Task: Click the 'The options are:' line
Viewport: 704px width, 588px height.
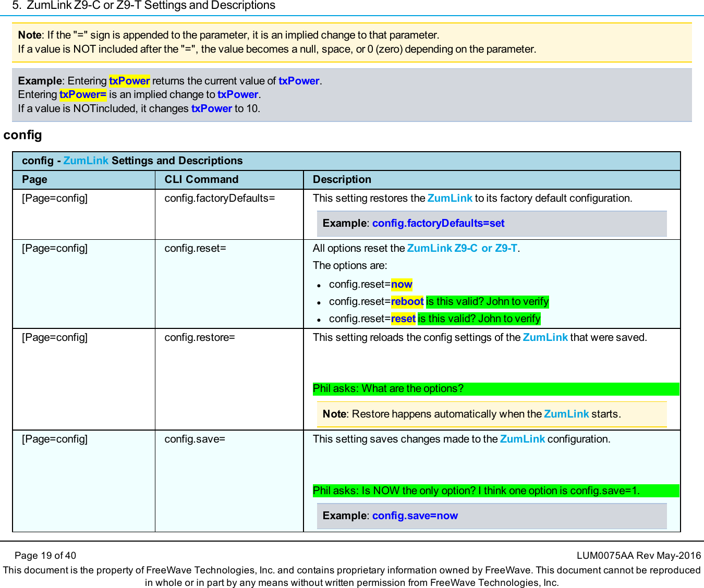Action: coord(350,265)
